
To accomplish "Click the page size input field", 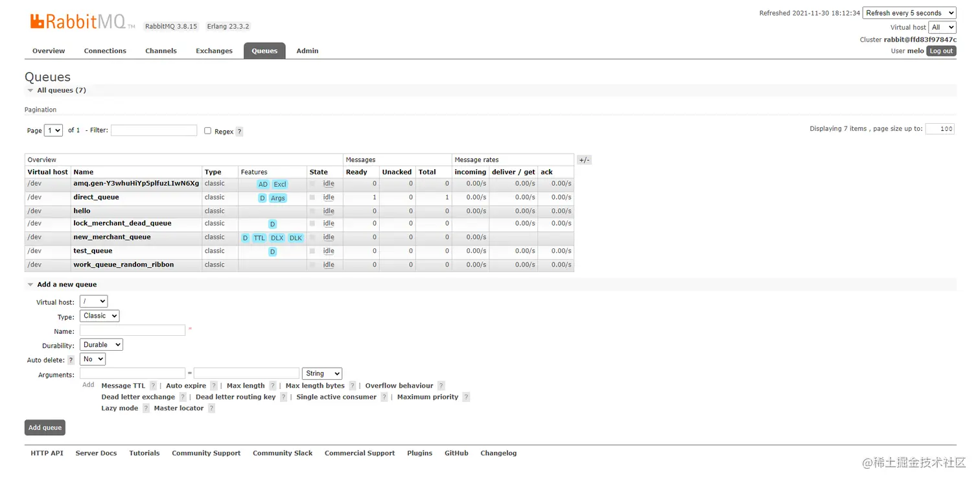I will [x=940, y=129].
